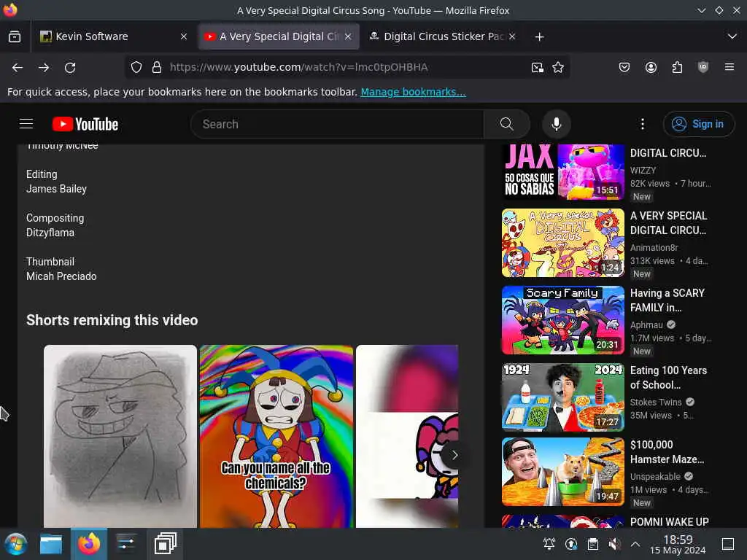This screenshot has height=560, width=747.
Task: Open System Settings from taskbar
Action: point(126,544)
